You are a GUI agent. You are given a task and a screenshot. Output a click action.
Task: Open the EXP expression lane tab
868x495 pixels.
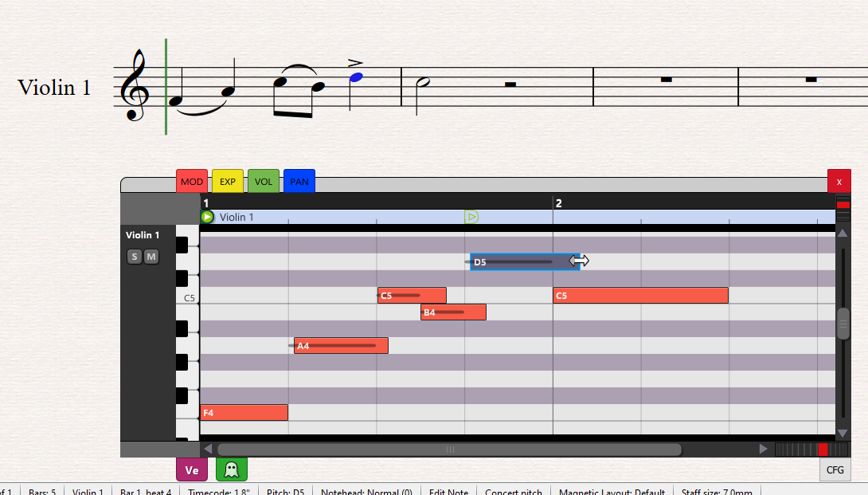(x=228, y=182)
